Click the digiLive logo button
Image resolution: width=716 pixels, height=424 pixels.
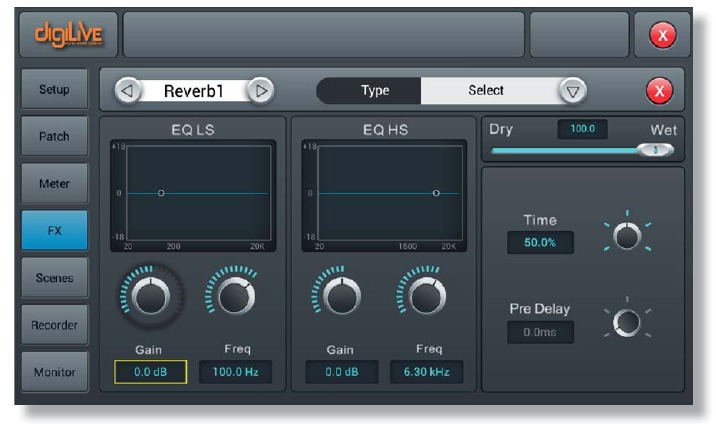(x=68, y=35)
